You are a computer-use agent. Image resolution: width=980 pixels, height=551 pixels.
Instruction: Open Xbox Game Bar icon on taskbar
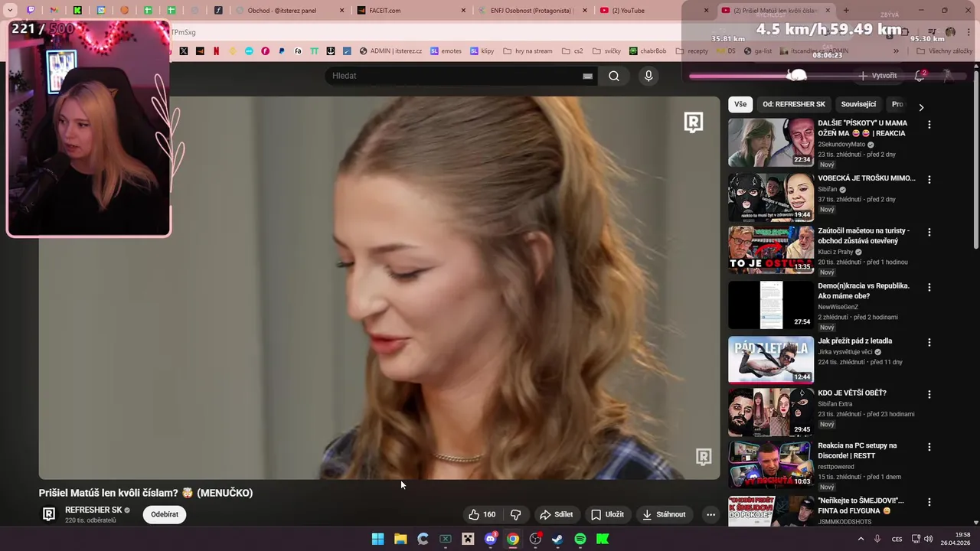pyautogui.click(x=445, y=539)
